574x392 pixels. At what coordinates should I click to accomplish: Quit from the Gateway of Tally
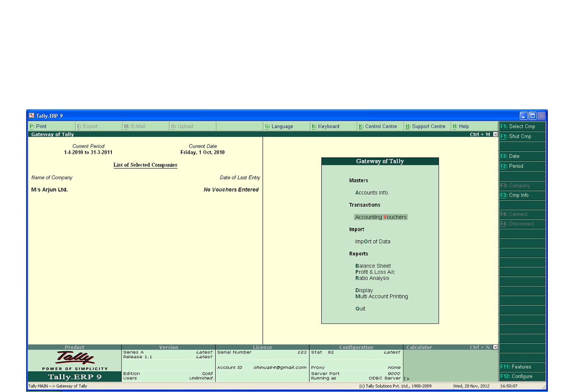pos(360,308)
